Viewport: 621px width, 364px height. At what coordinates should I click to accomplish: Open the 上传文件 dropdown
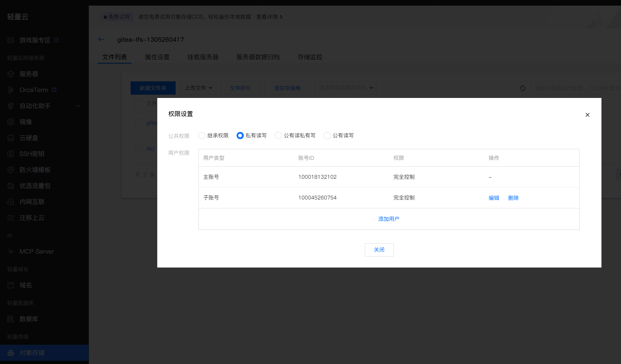click(198, 88)
